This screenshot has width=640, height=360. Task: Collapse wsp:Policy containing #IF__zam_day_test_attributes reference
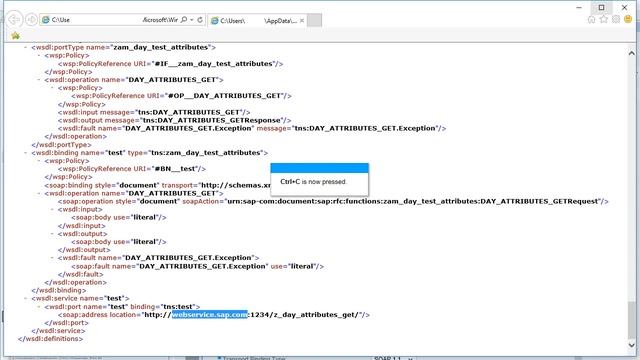click(x=39, y=55)
